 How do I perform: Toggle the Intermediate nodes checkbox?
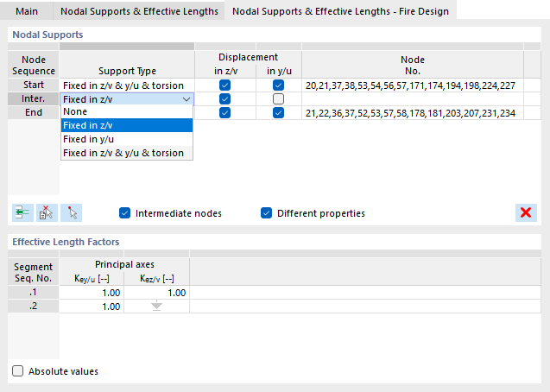(x=125, y=213)
